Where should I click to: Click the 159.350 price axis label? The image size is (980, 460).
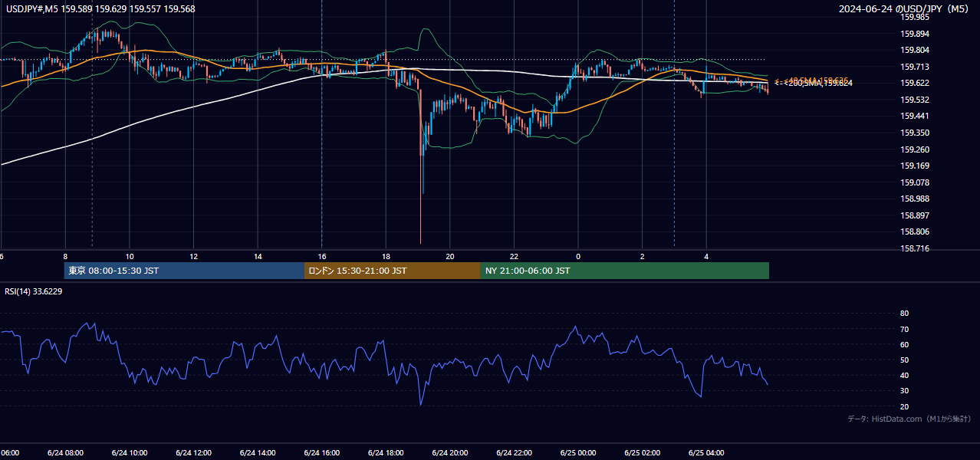point(915,133)
